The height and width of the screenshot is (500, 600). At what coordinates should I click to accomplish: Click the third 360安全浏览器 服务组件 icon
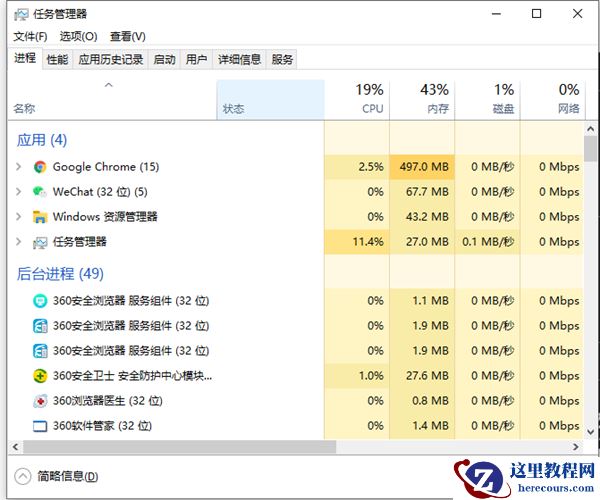[40, 351]
